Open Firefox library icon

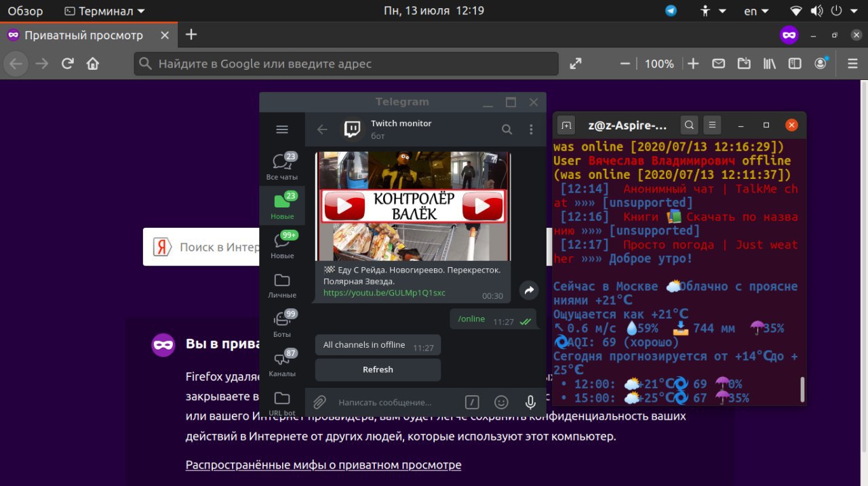click(x=770, y=64)
